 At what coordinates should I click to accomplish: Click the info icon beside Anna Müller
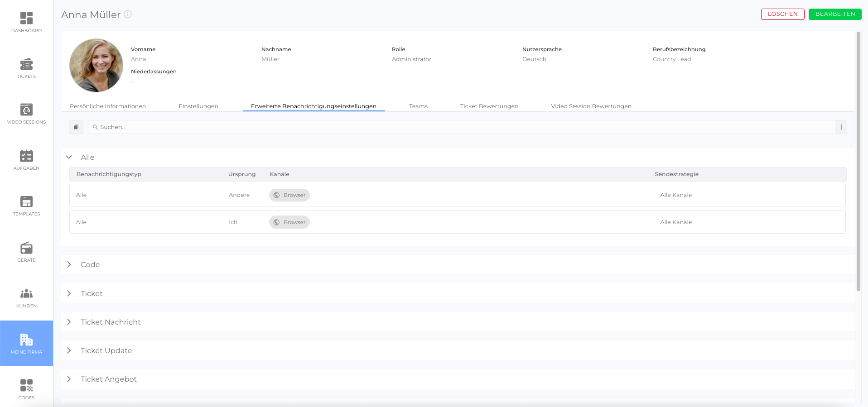(x=128, y=14)
